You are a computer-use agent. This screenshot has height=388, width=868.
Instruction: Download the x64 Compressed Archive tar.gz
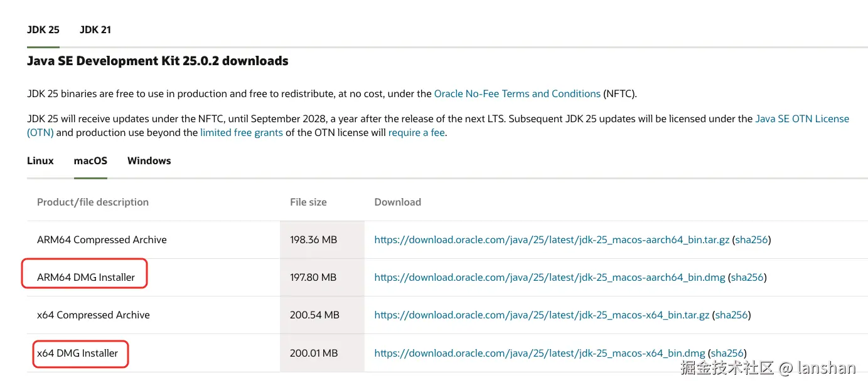pos(542,315)
